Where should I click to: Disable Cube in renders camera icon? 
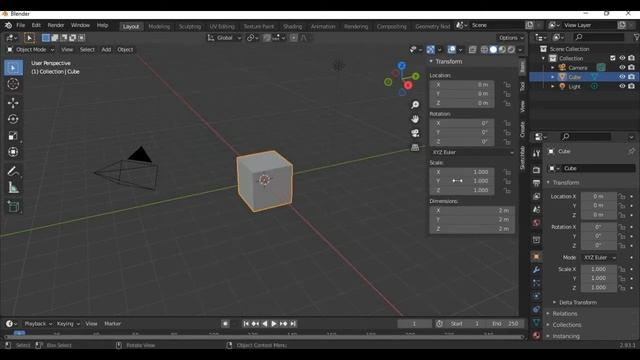pos(631,77)
